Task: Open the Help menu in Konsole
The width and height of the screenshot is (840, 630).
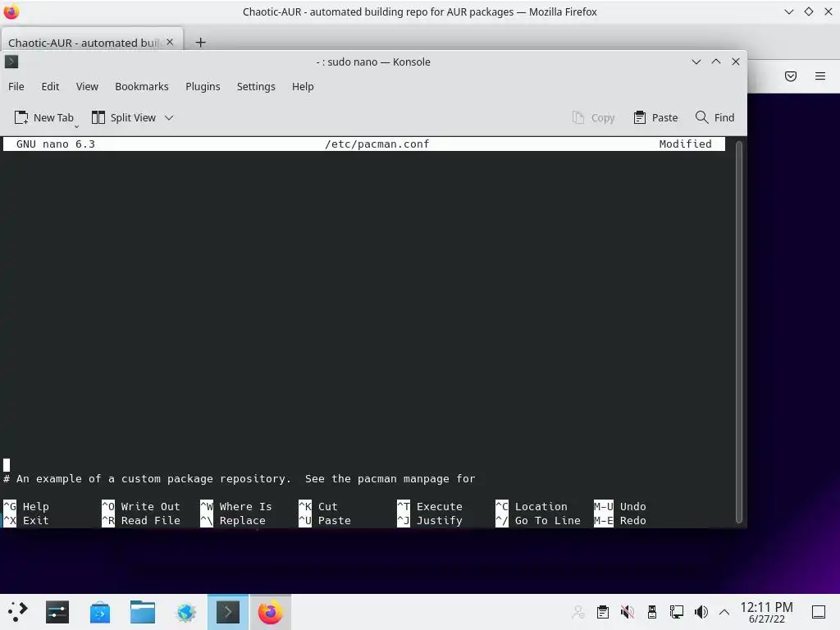Action: [x=303, y=86]
